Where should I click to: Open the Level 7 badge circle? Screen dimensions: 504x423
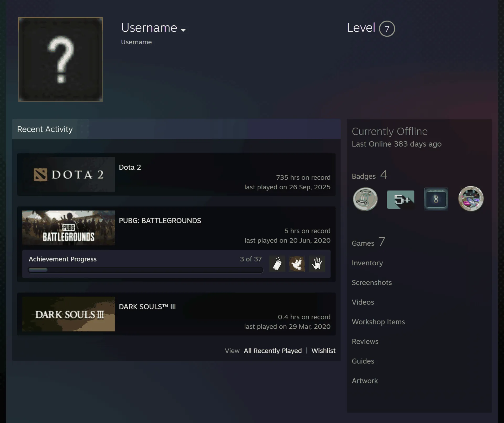click(387, 29)
